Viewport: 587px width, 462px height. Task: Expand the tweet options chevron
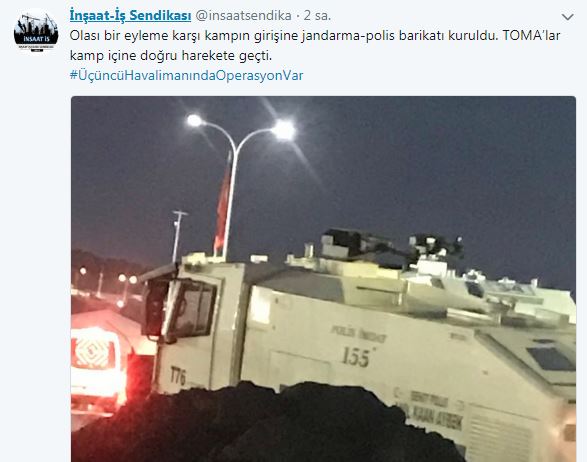pyautogui.click(x=568, y=17)
